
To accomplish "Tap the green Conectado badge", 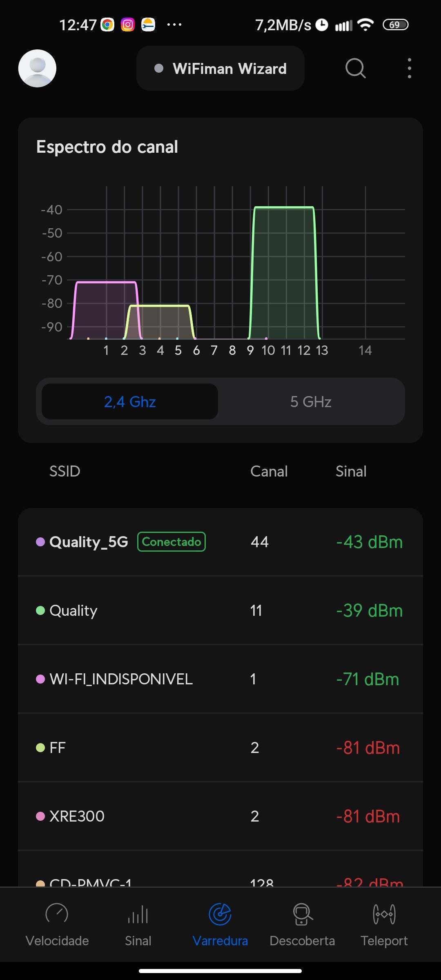I will (x=171, y=542).
